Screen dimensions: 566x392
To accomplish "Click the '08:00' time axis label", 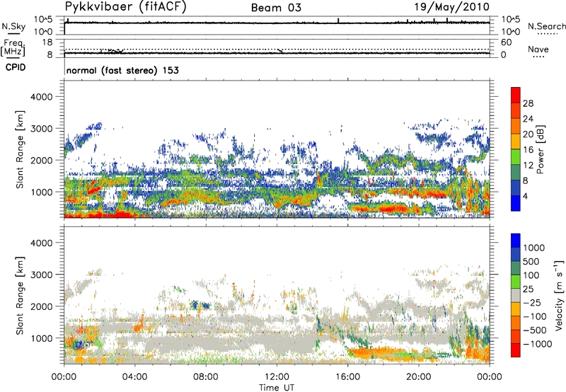I will 206,377.
